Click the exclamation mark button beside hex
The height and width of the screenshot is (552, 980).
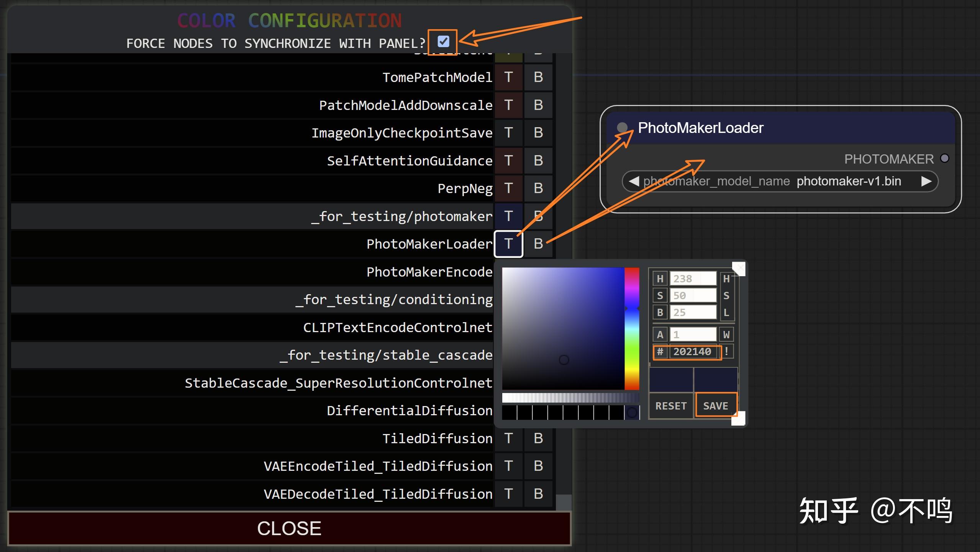(726, 351)
